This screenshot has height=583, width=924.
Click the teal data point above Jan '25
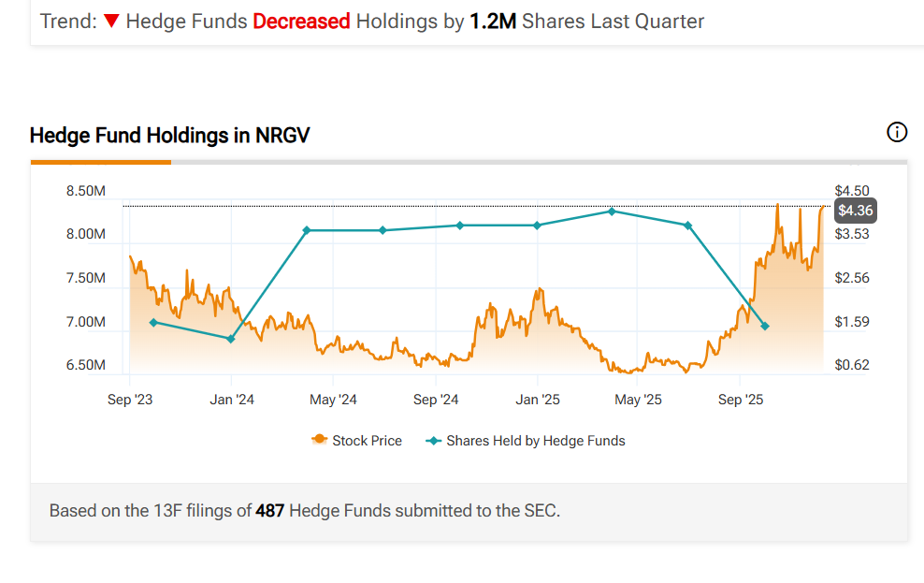coord(537,226)
